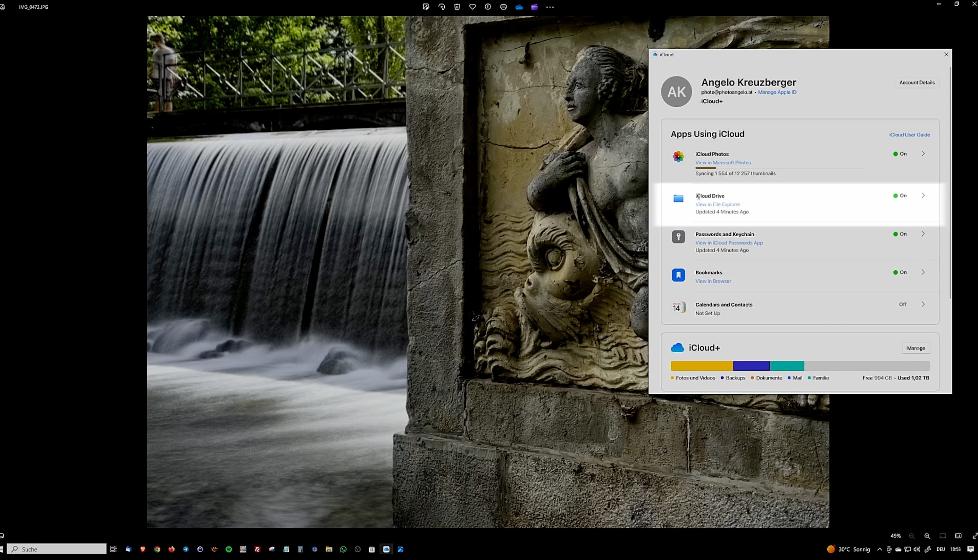Open the See more toolbar menu
The height and width of the screenshot is (560, 978).
[x=550, y=7]
